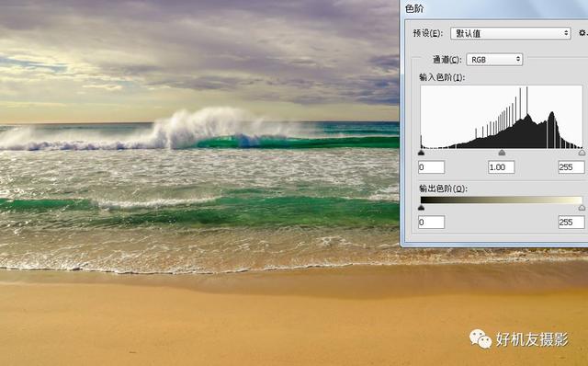Click the 好机友摄影 watermark text
The height and width of the screenshot is (366, 588).
pos(533,339)
